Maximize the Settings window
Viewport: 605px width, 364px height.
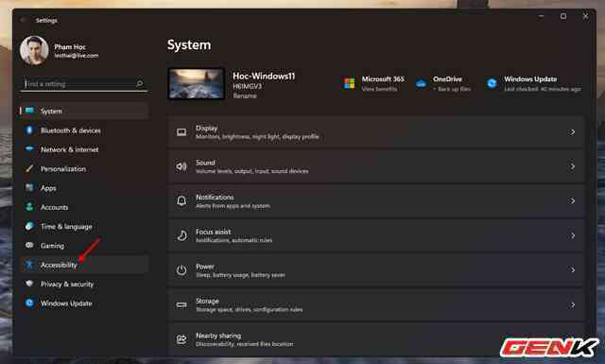(563, 16)
